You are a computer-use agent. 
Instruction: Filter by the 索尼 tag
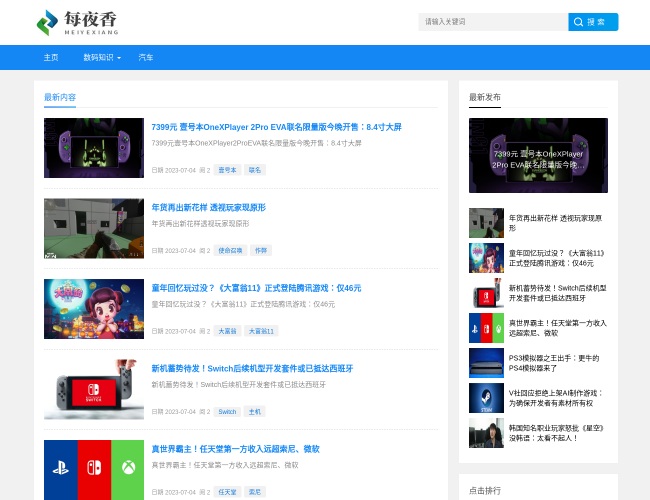click(255, 492)
